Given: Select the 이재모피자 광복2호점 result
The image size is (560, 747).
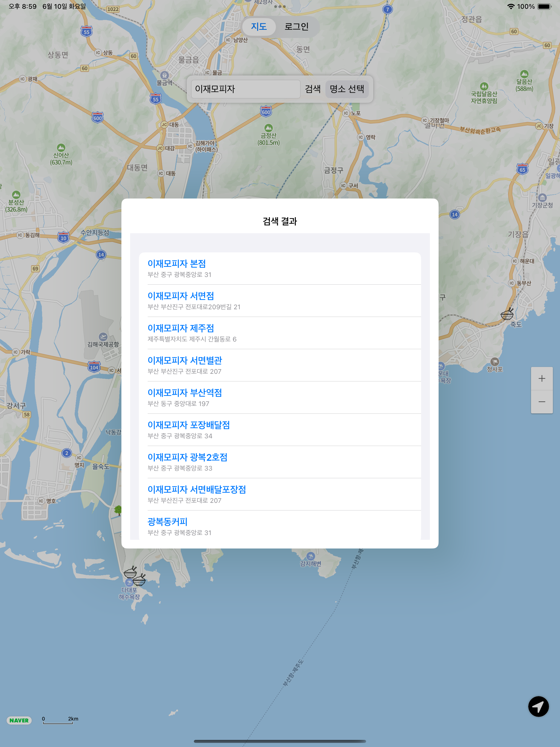Looking at the screenshot, I should click(280, 462).
